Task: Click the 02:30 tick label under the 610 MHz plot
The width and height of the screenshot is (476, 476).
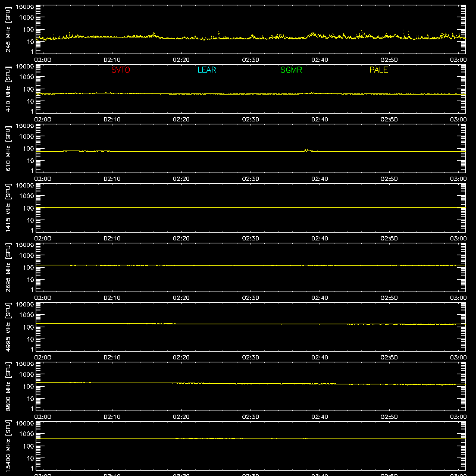Action: (250, 179)
